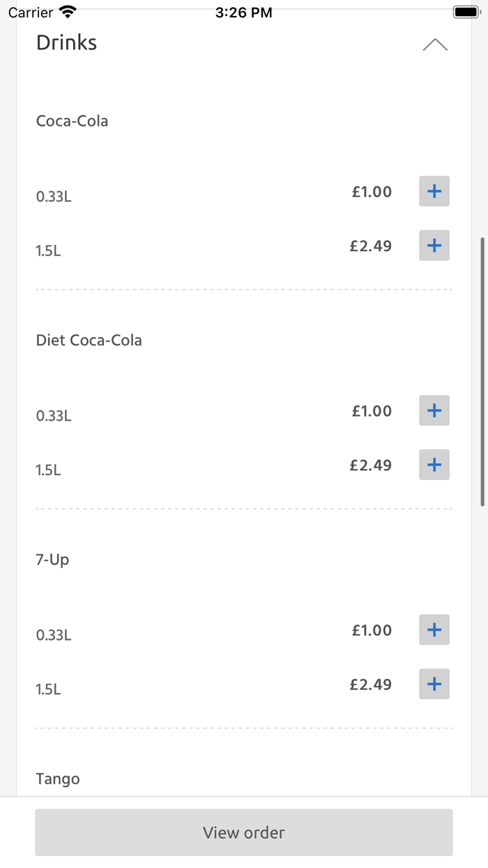Select the Diet Coca-Cola item title
This screenshot has height=868, width=488.
[x=89, y=341]
